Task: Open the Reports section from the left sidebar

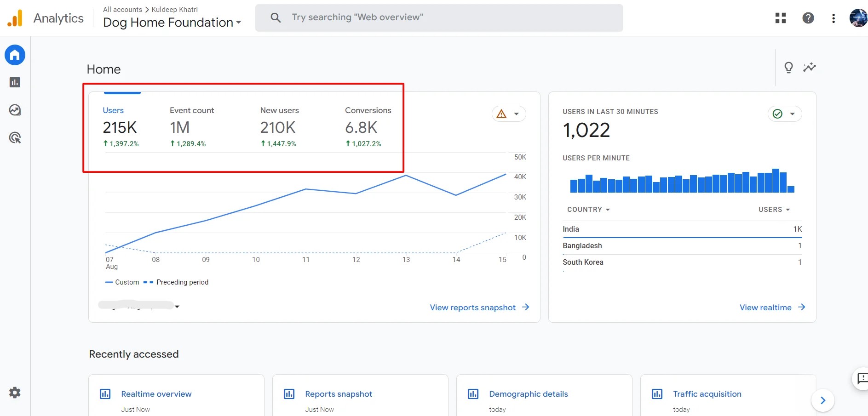Action: pos(15,82)
